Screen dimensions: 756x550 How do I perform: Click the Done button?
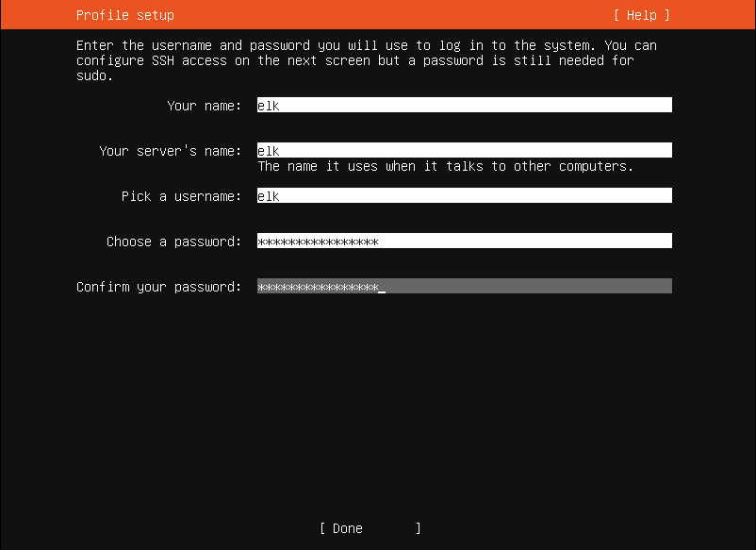click(x=370, y=528)
